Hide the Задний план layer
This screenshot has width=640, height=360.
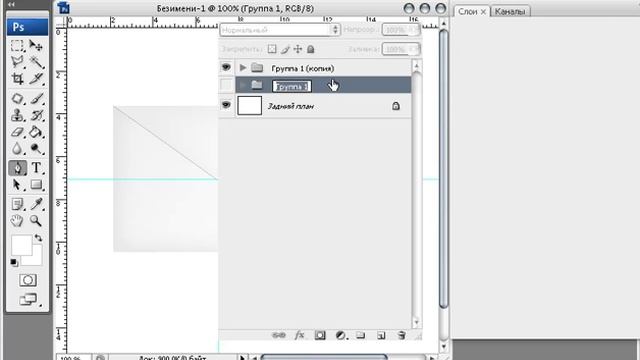[x=226, y=105]
